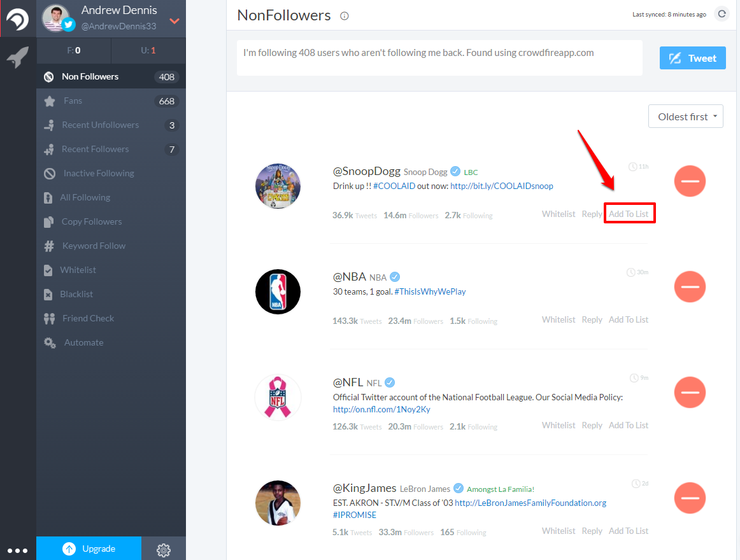Unfollow @NBA with red minus button
Viewport: 740px width, 560px height.
[690, 287]
